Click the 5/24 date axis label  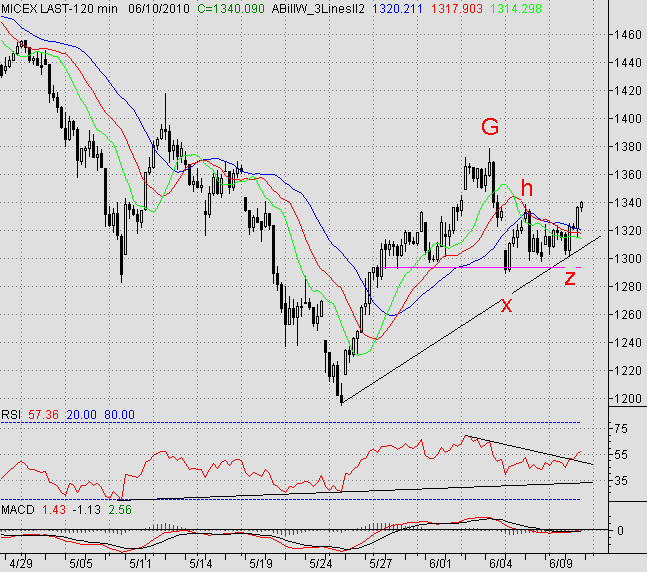pos(321,563)
